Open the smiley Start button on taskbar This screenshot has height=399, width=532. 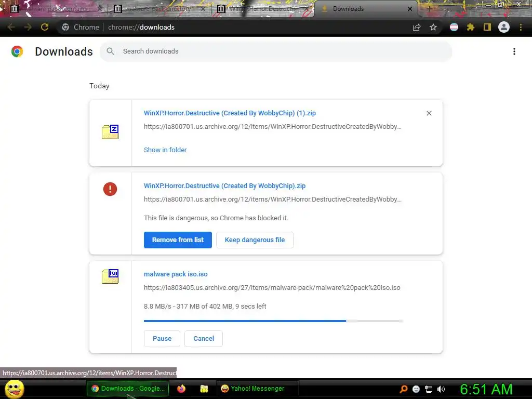(15, 389)
